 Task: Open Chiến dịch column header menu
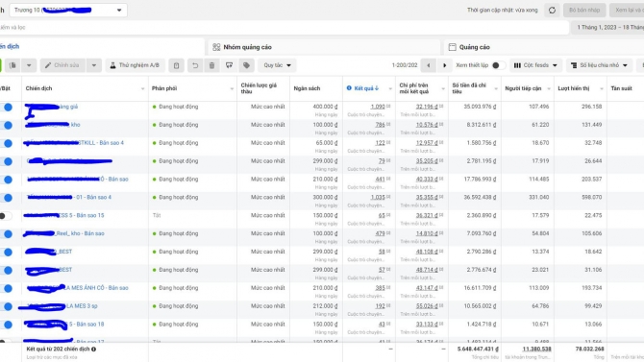point(142,88)
